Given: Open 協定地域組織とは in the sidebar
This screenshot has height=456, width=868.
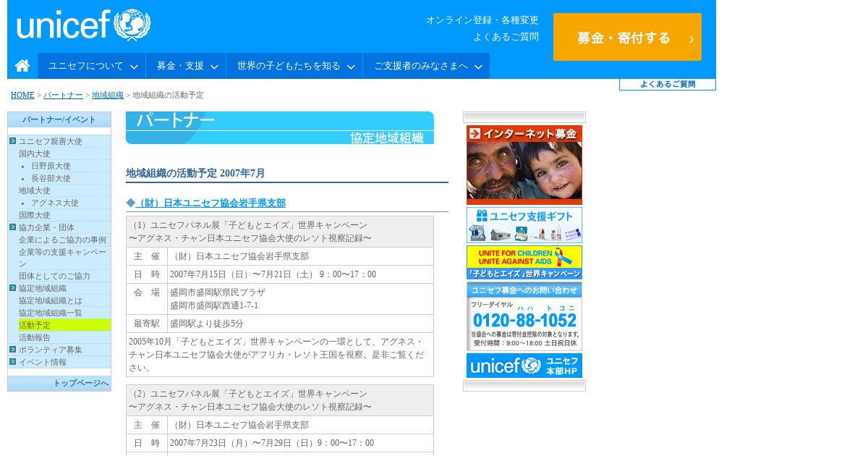Looking at the screenshot, I should pos(51,300).
